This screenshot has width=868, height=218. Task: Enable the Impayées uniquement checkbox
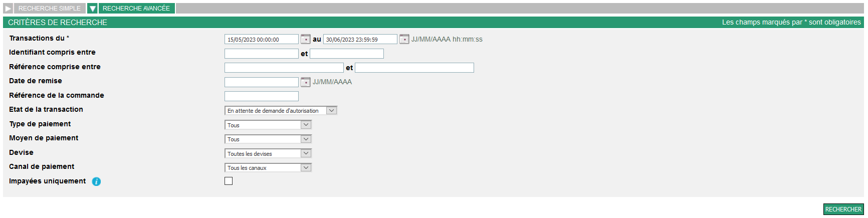point(229,181)
